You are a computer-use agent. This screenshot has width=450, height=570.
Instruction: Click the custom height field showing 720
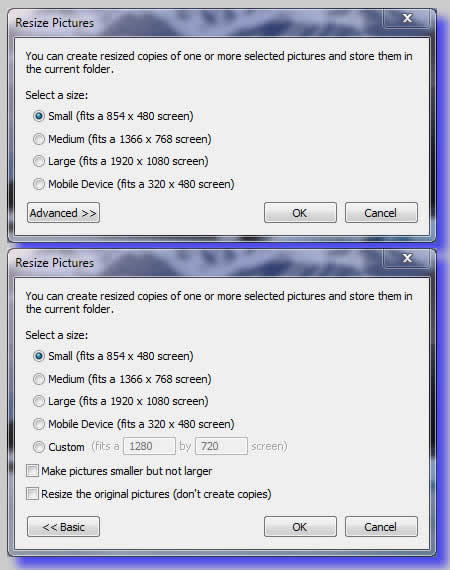(221, 446)
